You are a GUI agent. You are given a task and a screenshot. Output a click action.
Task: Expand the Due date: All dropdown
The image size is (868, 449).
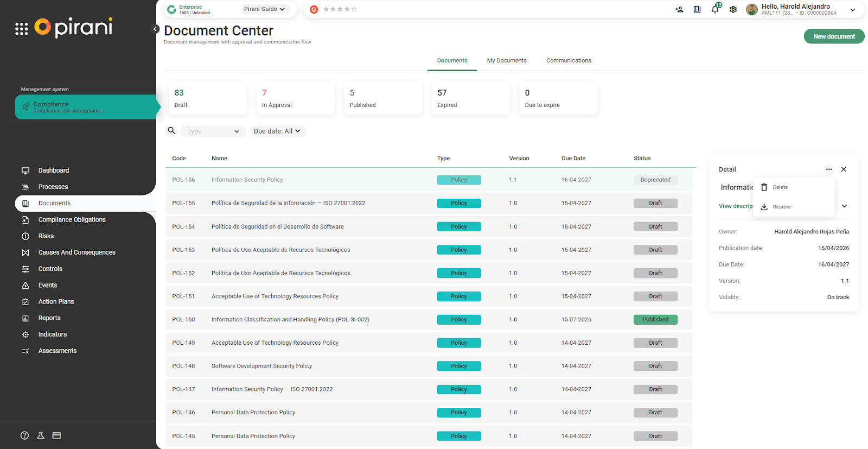[277, 131]
